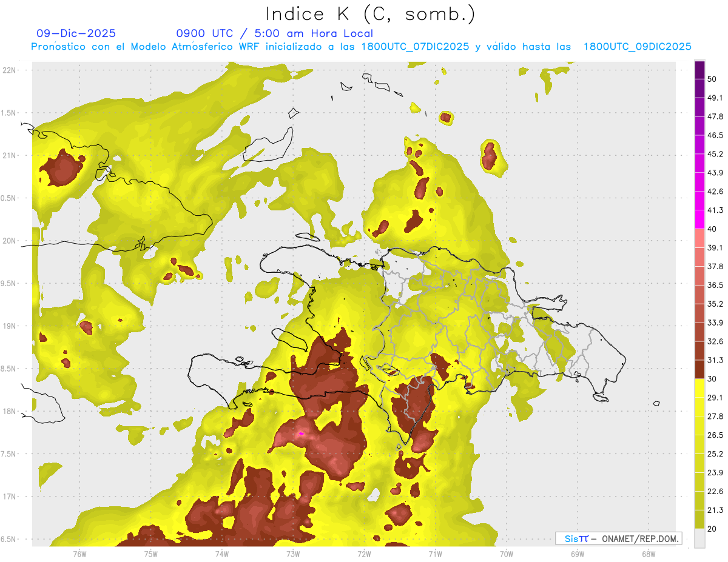728x562 pixels.
Task: Click the "Pronostico con el Modelo Atmosferico WRF" description line
Action: [x=362, y=47]
